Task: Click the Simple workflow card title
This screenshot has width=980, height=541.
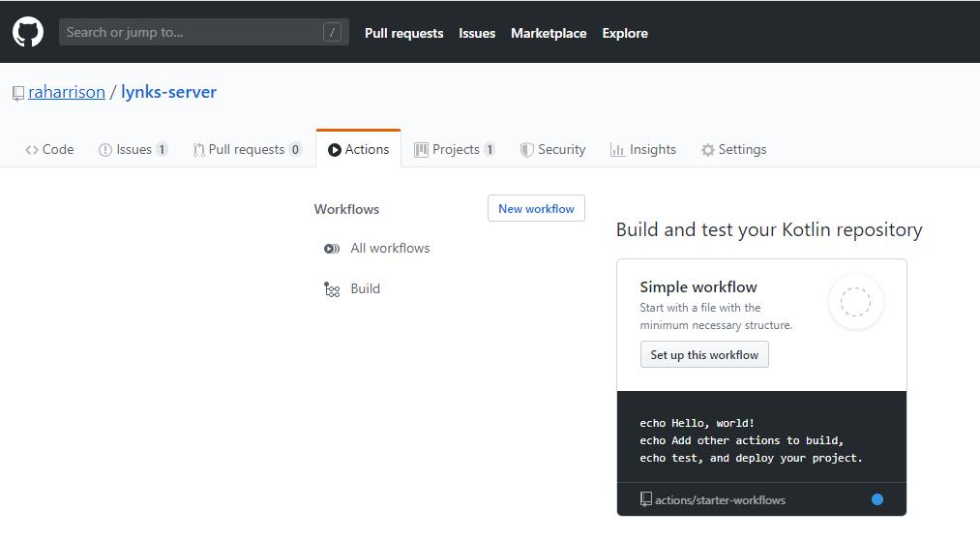Action: [698, 287]
